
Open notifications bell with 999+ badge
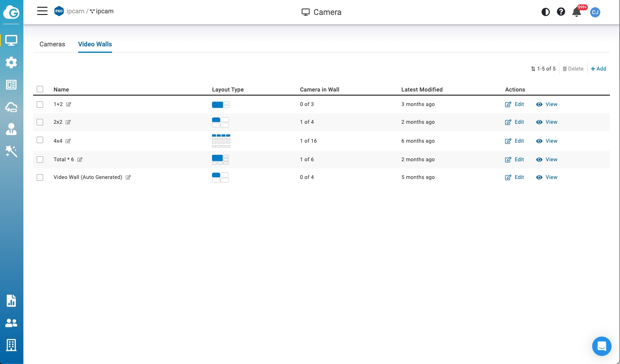tap(576, 12)
